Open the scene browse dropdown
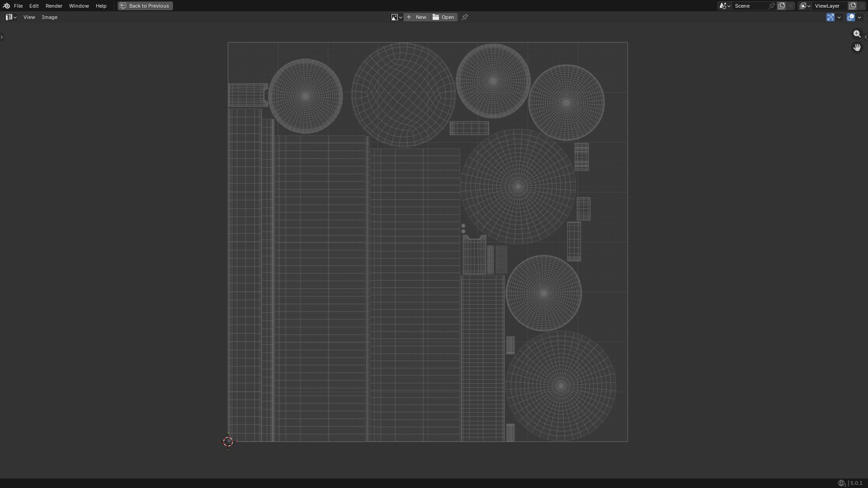This screenshot has width=868, height=488. pos(725,6)
